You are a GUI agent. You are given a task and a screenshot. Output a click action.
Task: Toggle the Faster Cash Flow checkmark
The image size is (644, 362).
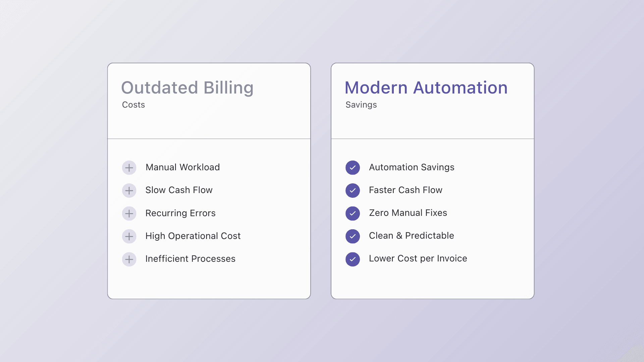[x=353, y=190]
